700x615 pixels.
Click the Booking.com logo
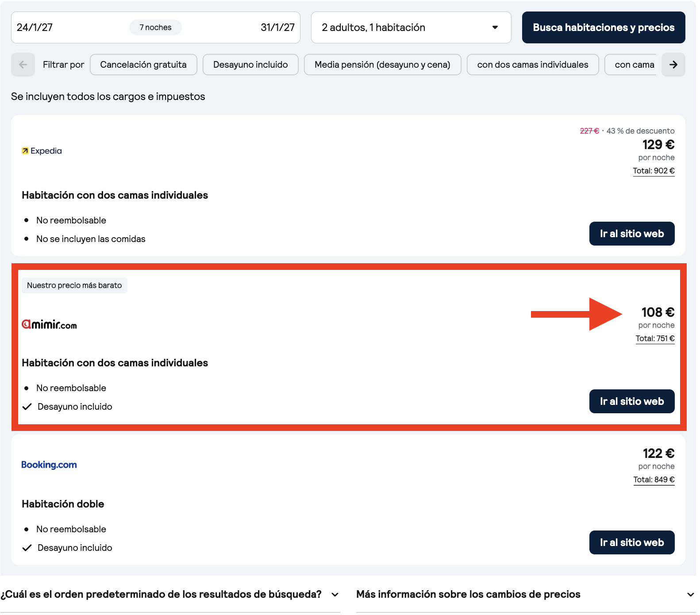[x=49, y=465]
